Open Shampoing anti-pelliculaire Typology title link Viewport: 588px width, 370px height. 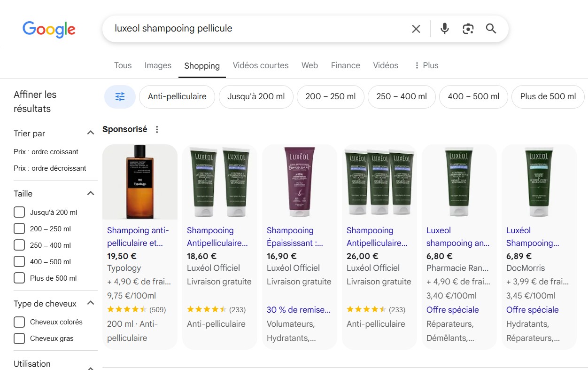138,236
